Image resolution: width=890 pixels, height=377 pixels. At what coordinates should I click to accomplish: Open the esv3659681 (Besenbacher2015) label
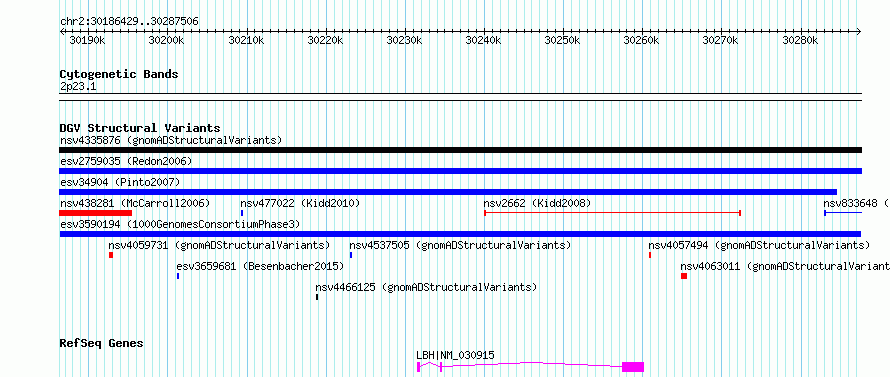click(x=260, y=266)
